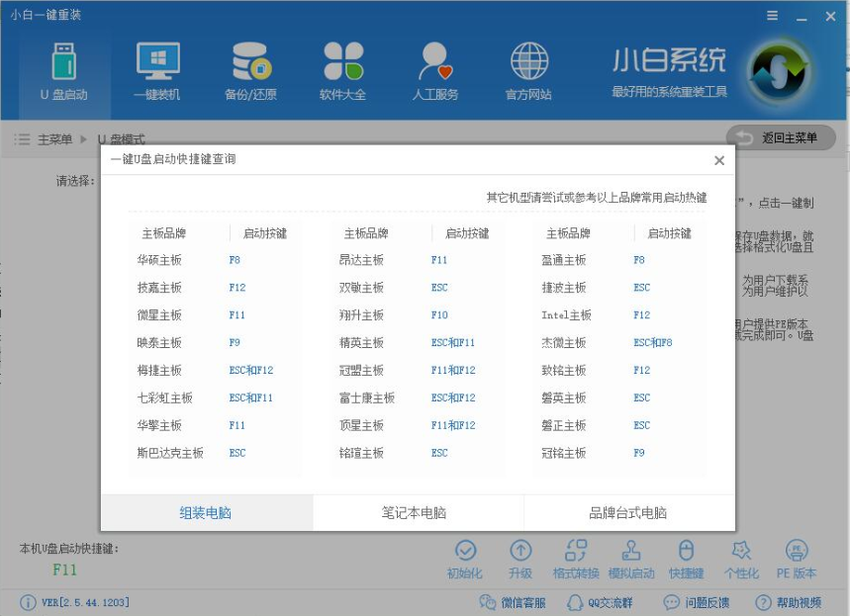Contact 人工服务 support
The height and width of the screenshot is (616, 850).
(x=435, y=71)
